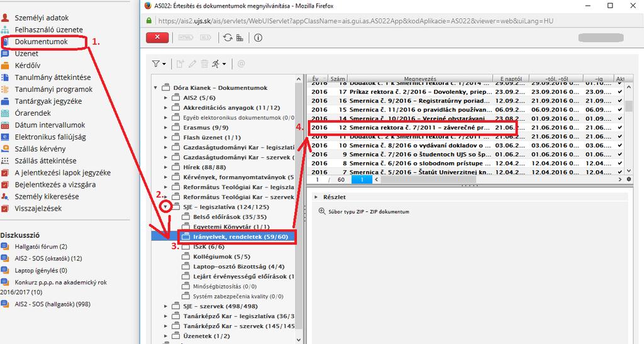Click the red X close-application button

pos(157,37)
